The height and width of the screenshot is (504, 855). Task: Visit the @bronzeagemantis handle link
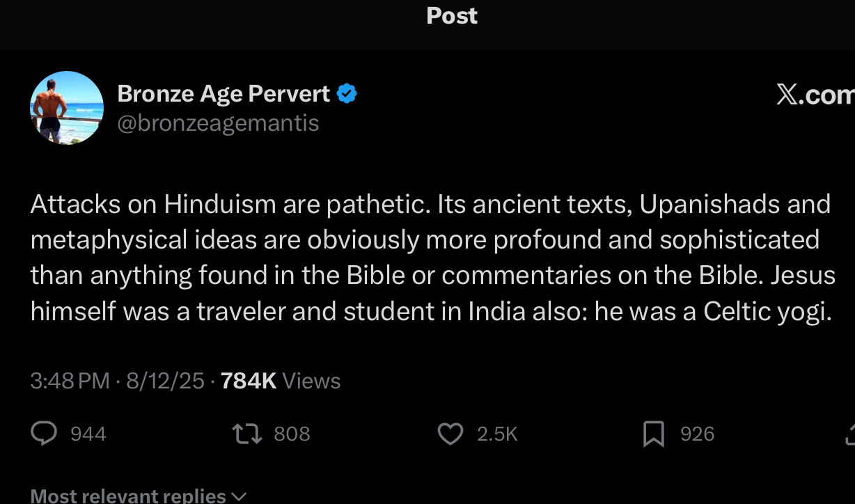218,123
